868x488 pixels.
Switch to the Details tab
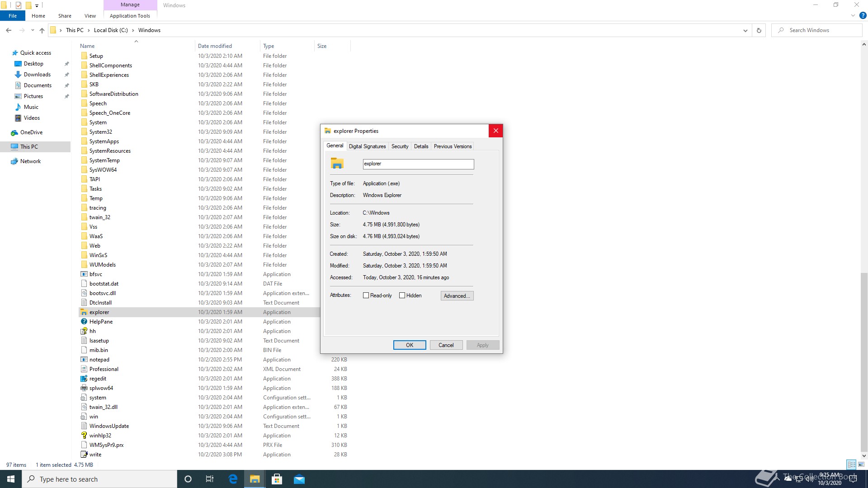[x=421, y=146]
